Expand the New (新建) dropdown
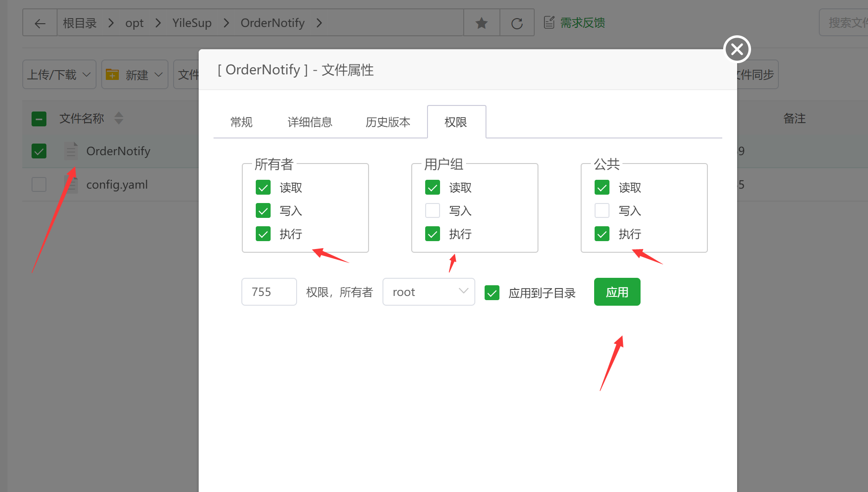Viewport: 868px width, 492px height. (x=135, y=74)
